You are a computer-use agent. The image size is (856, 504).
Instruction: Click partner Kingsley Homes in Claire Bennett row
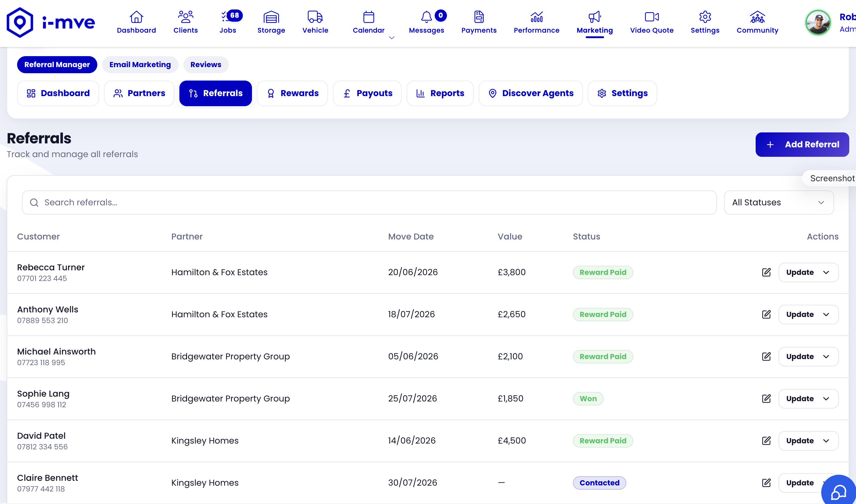[x=205, y=483]
